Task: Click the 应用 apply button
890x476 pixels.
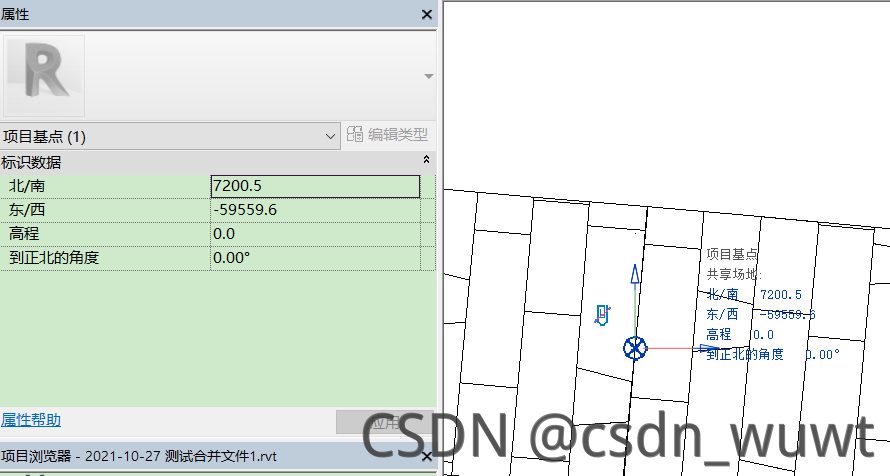Action: pos(384,422)
